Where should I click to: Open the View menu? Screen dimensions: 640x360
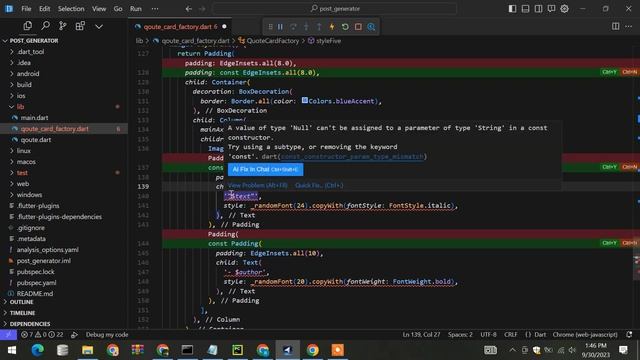coord(99,9)
